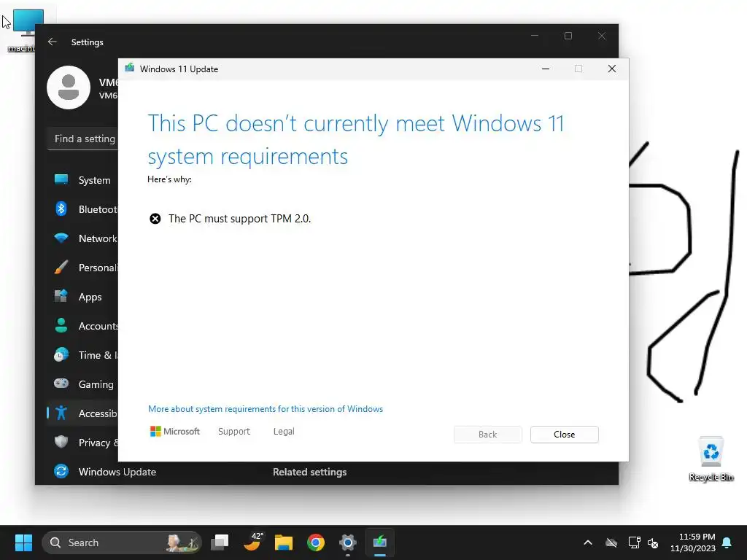Launch Google Chrome from the taskbar
Image resolution: width=747 pixels, height=560 pixels.
316,542
